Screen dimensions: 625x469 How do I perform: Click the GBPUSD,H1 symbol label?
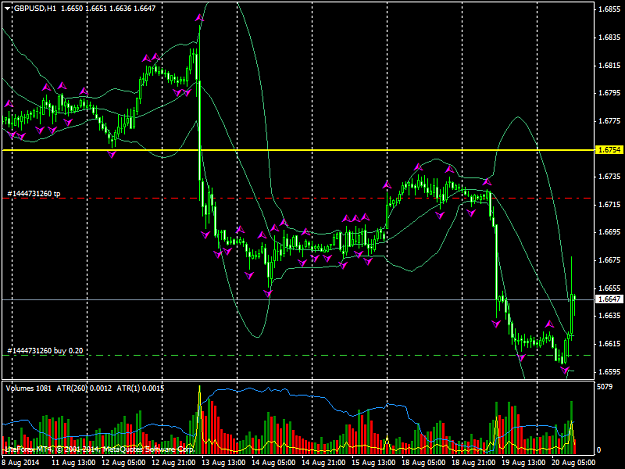[35, 8]
